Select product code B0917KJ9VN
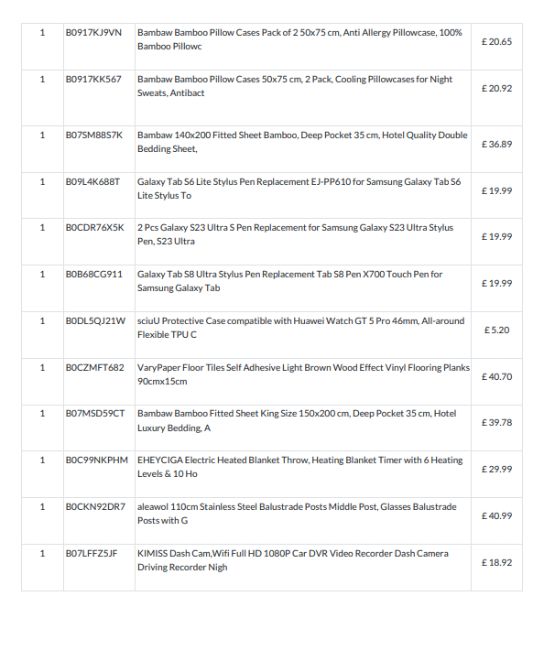533x650 pixels. pos(94,32)
